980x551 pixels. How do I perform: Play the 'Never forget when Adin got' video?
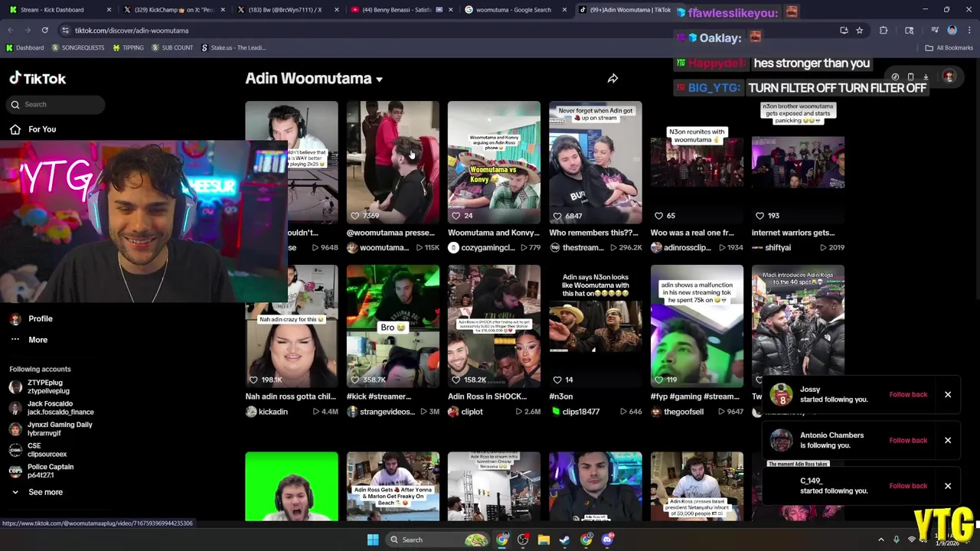click(x=595, y=162)
